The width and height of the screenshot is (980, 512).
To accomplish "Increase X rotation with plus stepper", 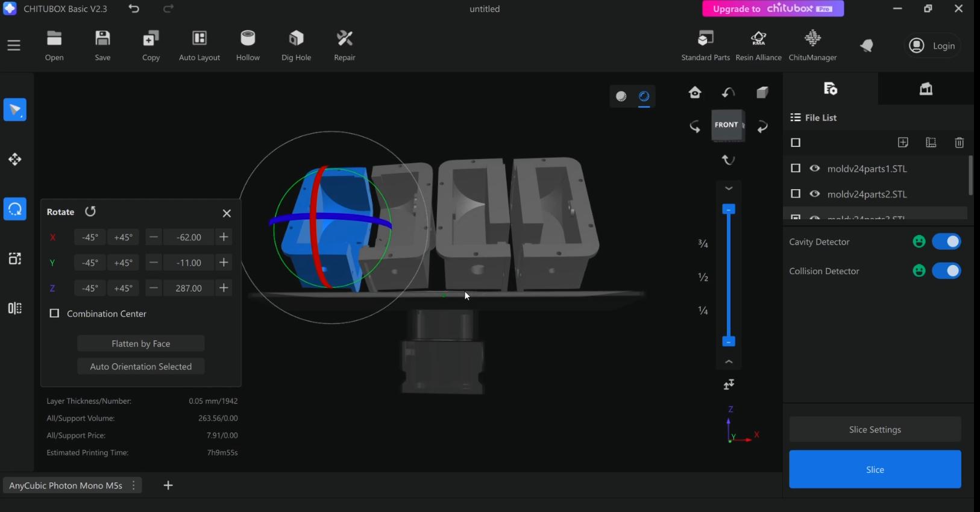I will pyautogui.click(x=224, y=237).
